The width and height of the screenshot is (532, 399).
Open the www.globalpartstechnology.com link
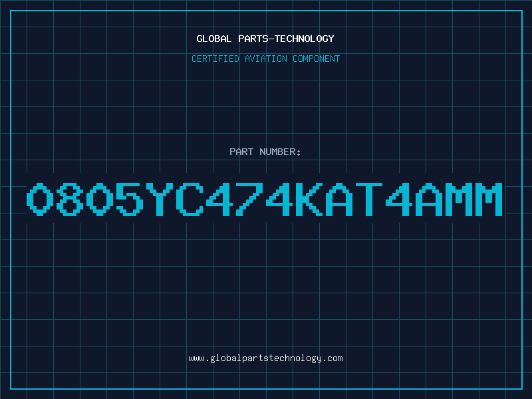(265, 358)
